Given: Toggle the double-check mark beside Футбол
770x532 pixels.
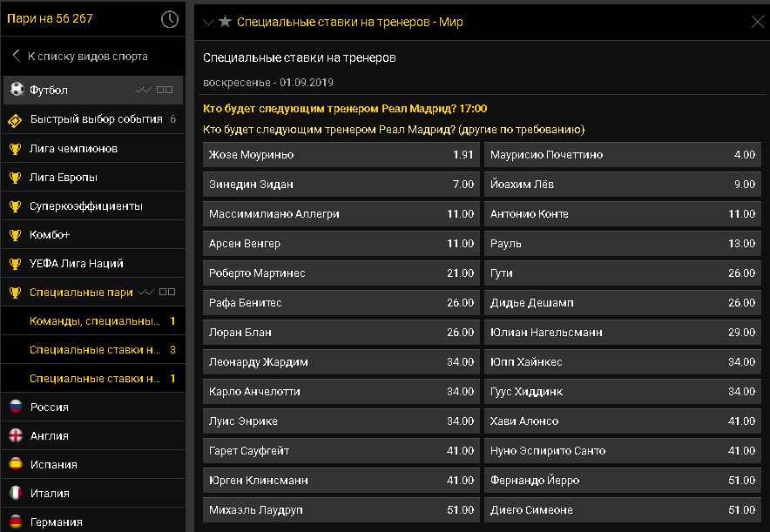Looking at the screenshot, I should (x=144, y=90).
